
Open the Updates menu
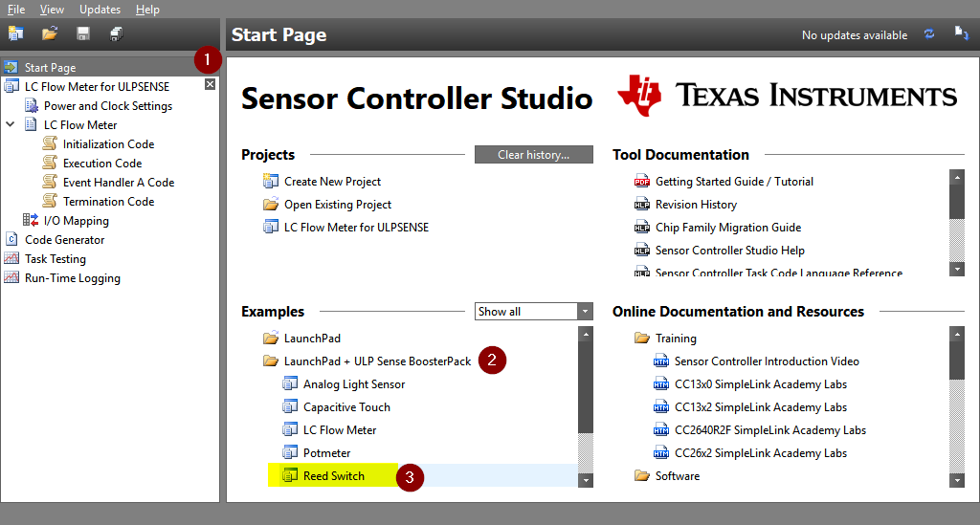tap(100, 10)
